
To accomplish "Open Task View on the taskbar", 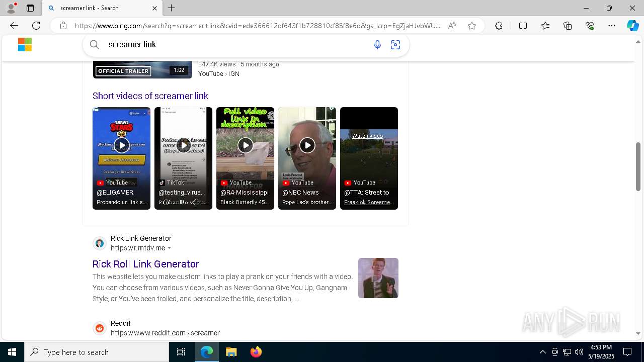I will pos(181,352).
